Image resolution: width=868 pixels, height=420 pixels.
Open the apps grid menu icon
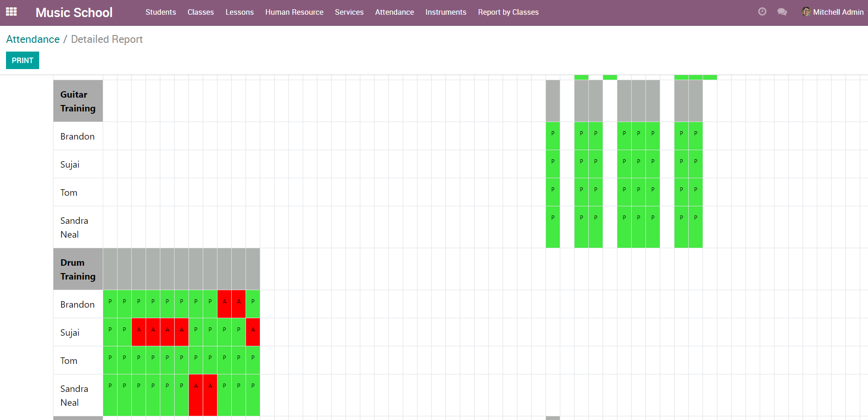point(12,12)
